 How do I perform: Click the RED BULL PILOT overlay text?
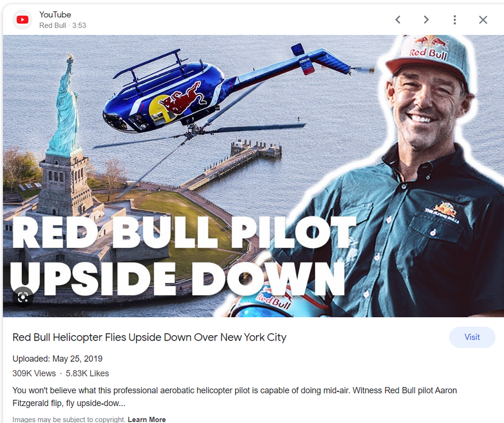(184, 232)
